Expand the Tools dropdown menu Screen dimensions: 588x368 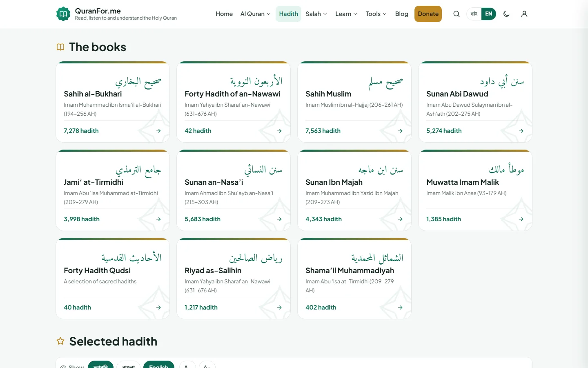[x=376, y=14]
